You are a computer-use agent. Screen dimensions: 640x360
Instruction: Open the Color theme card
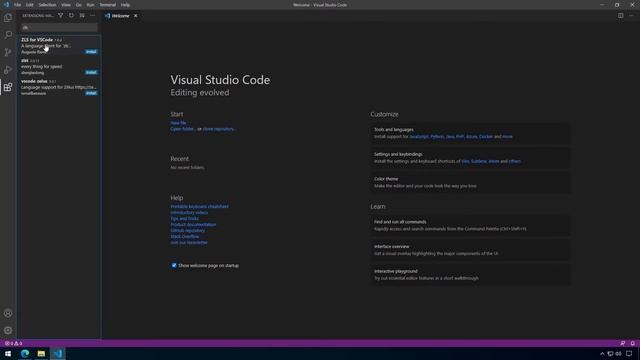(471, 182)
